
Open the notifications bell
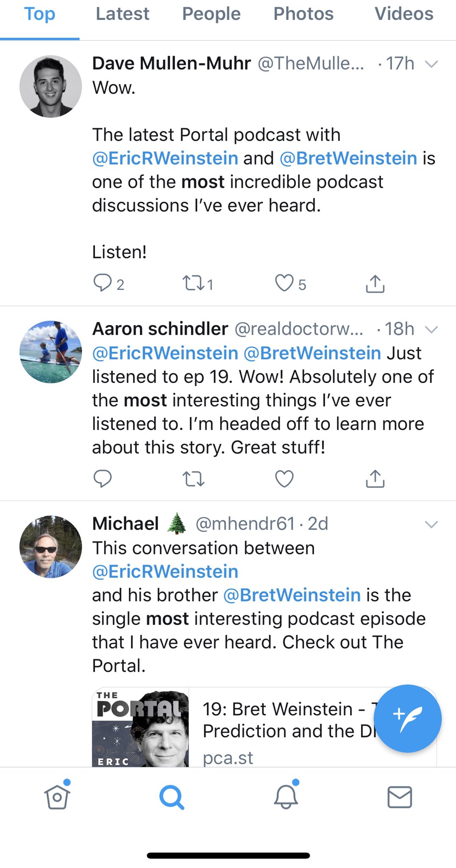286,797
